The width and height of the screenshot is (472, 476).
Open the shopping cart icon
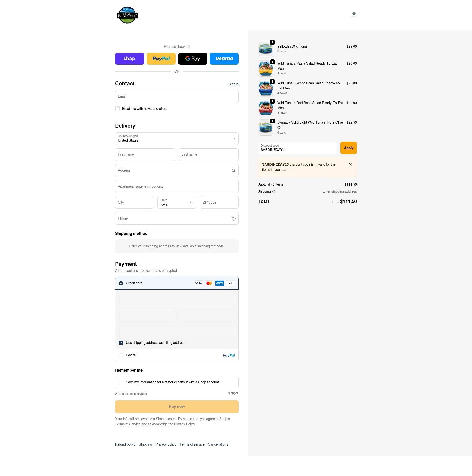[354, 15]
